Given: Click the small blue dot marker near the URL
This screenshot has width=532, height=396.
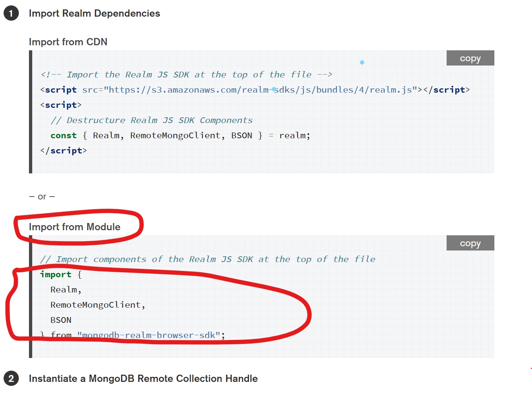Looking at the screenshot, I should (273, 89).
